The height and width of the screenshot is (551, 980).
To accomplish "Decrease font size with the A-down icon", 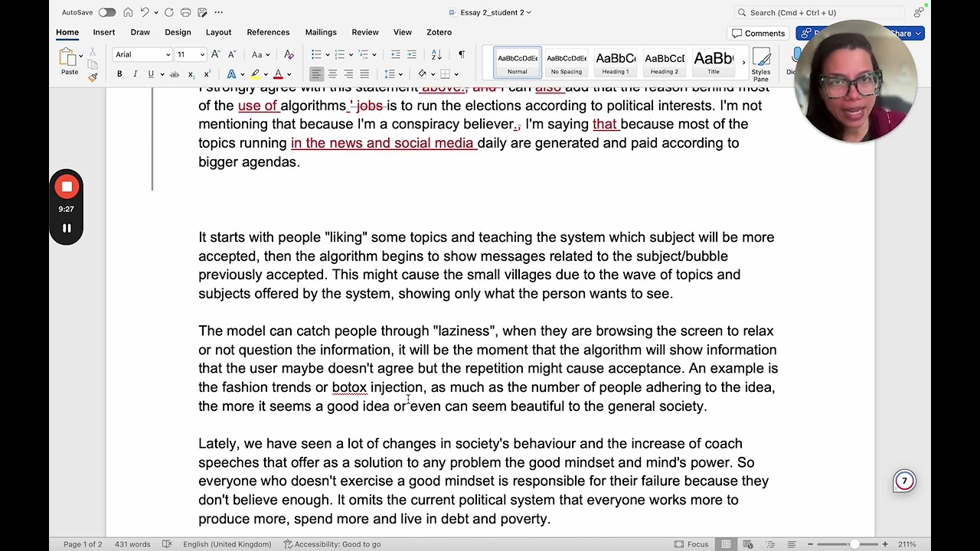I will coord(233,54).
